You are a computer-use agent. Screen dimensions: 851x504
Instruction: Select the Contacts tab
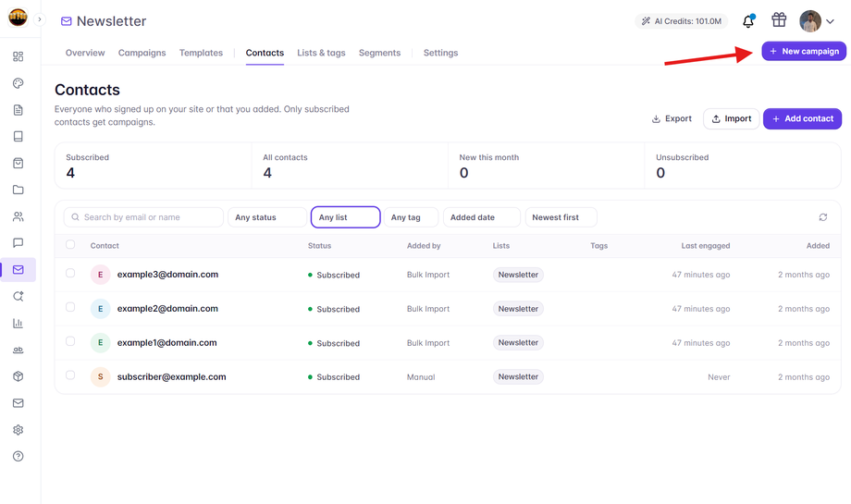click(265, 53)
